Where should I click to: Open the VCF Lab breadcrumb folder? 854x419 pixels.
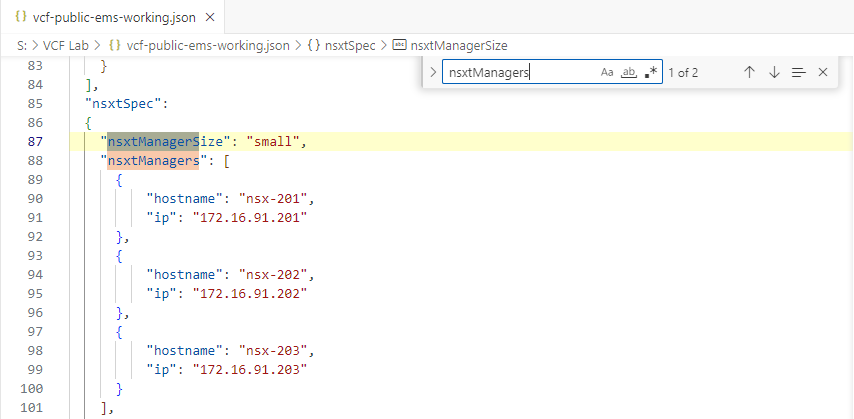pos(66,45)
